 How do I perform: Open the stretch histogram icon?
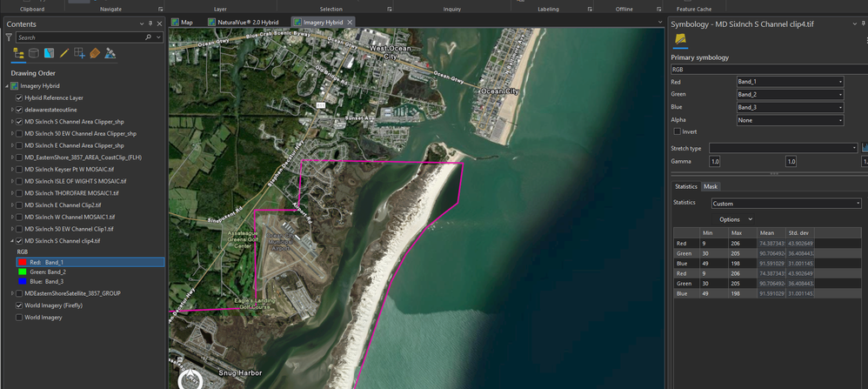865,148
